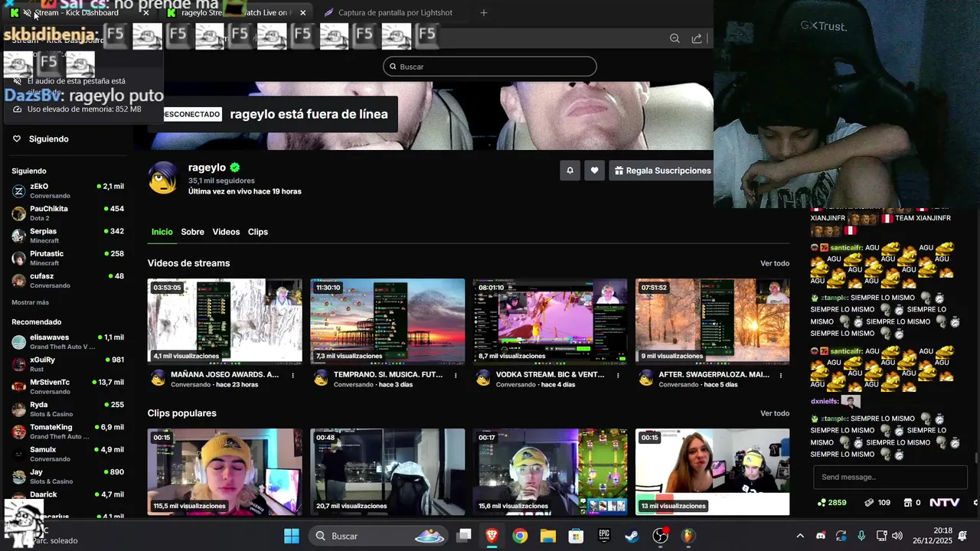Click the share icon in the address bar

point(697,38)
